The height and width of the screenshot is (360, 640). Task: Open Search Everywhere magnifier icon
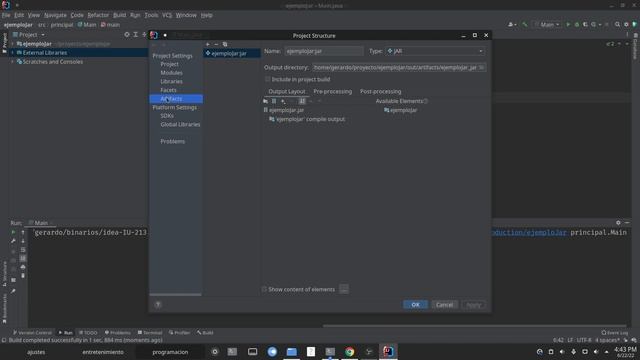[618, 24]
